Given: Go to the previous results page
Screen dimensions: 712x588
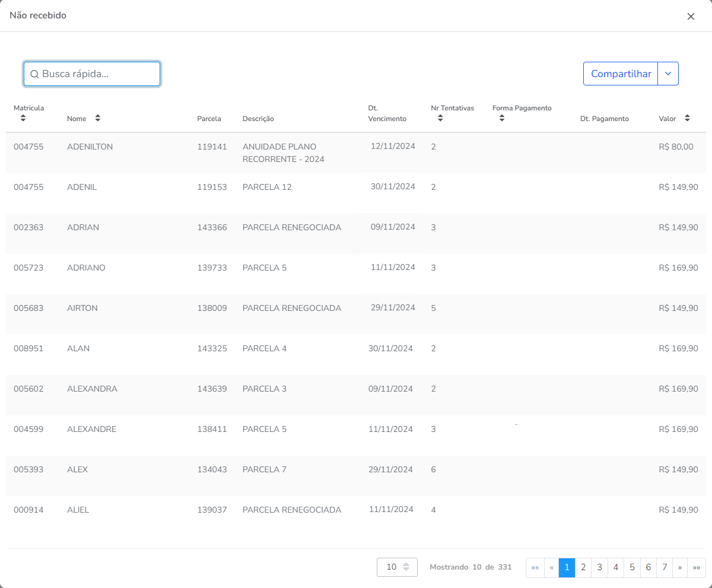Looking at the screenshot, I should coord(551,567).
